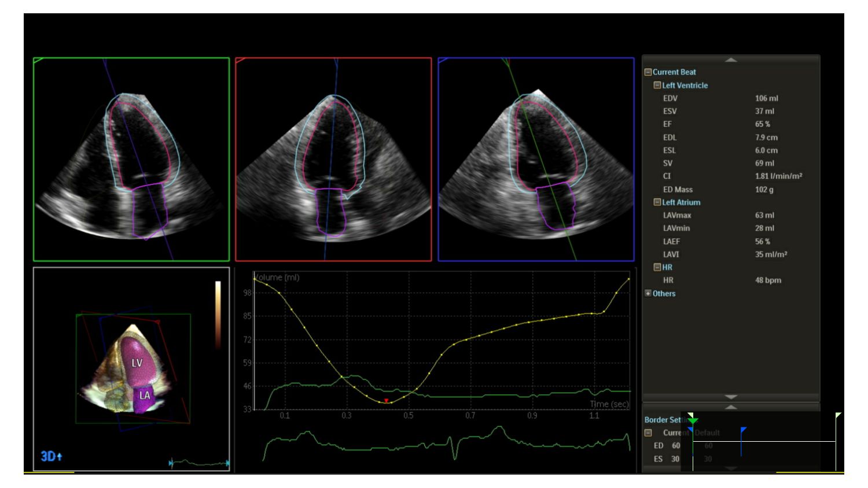Screen dimensions: 868x488
Task: Click the LAVmax value 63 ml
Action: pyautogui.click(x=764, y=215)
